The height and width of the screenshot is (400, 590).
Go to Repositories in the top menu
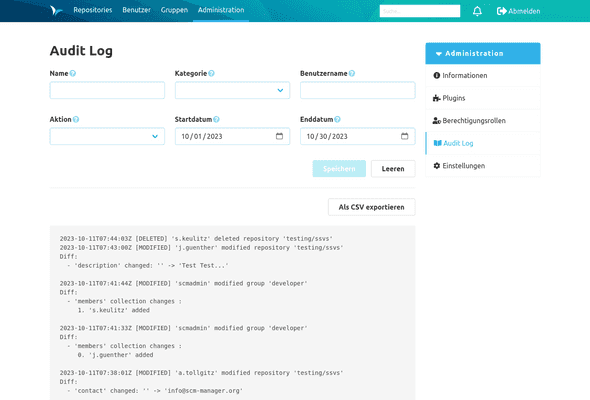[x=93, y=10]
